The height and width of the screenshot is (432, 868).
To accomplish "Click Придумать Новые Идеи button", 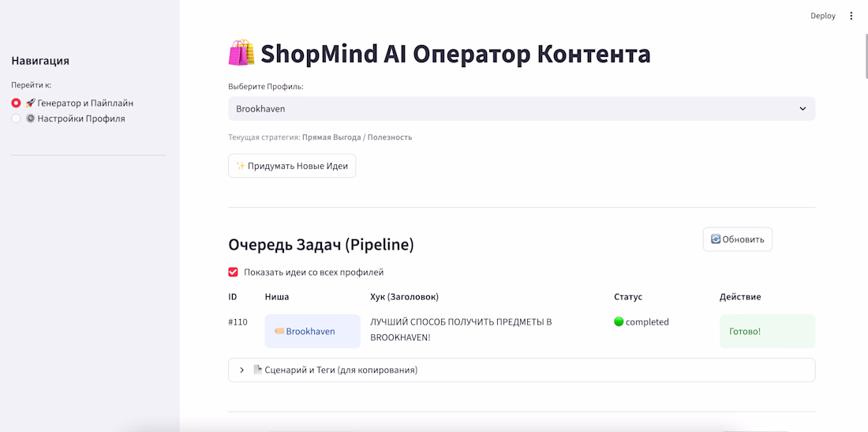I will coord(292,166).
